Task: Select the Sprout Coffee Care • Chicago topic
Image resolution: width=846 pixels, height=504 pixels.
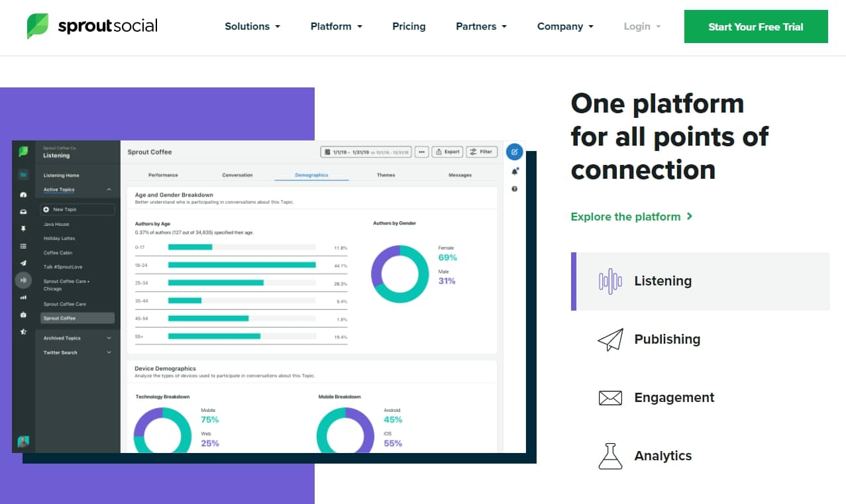Action: pos(66,285)
